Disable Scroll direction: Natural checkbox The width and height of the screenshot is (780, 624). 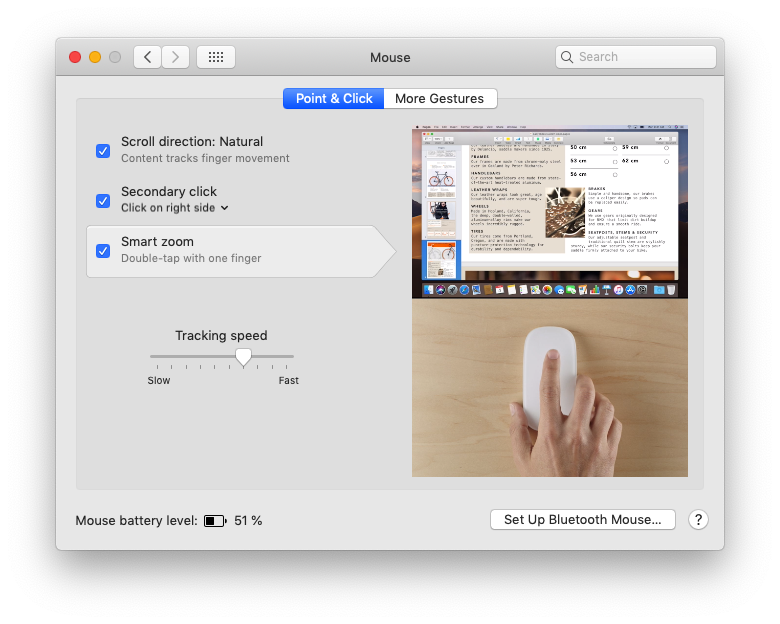click(103, 151)
